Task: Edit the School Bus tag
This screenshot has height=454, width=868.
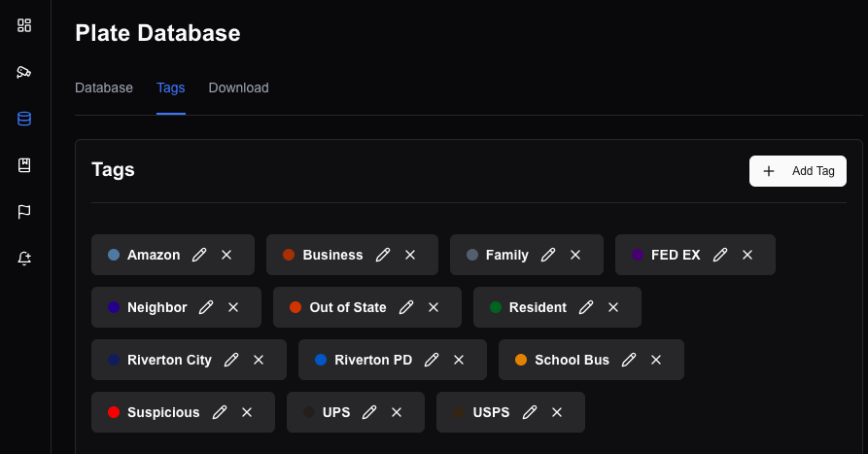Action: (x=629, y=360)
